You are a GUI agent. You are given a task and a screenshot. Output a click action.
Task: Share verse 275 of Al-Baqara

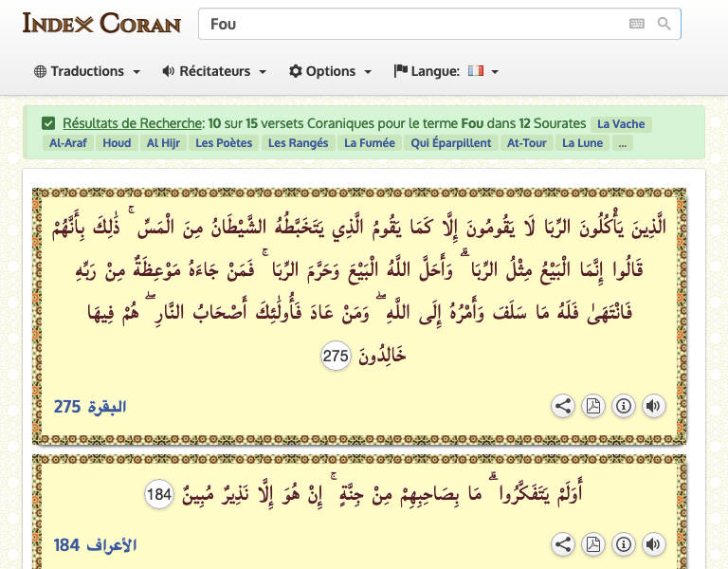[563, 406]
